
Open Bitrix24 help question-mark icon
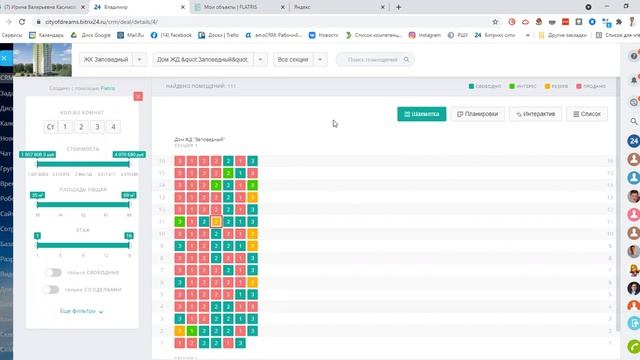pyautogui.click(x=633, y=56)
